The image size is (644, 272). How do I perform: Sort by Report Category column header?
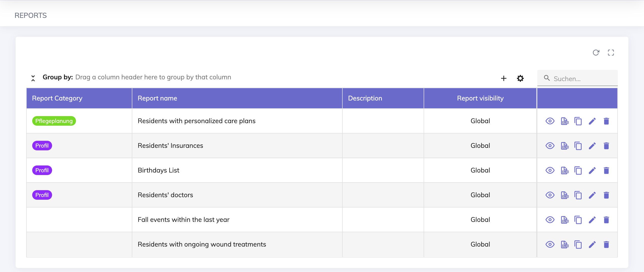pyautogui.click(x=57, y=98)
